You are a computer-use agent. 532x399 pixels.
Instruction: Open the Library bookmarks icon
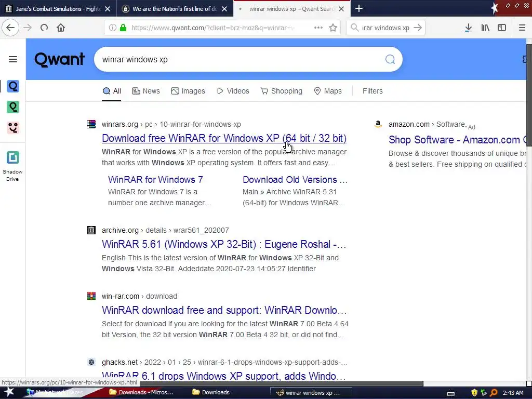485,28
